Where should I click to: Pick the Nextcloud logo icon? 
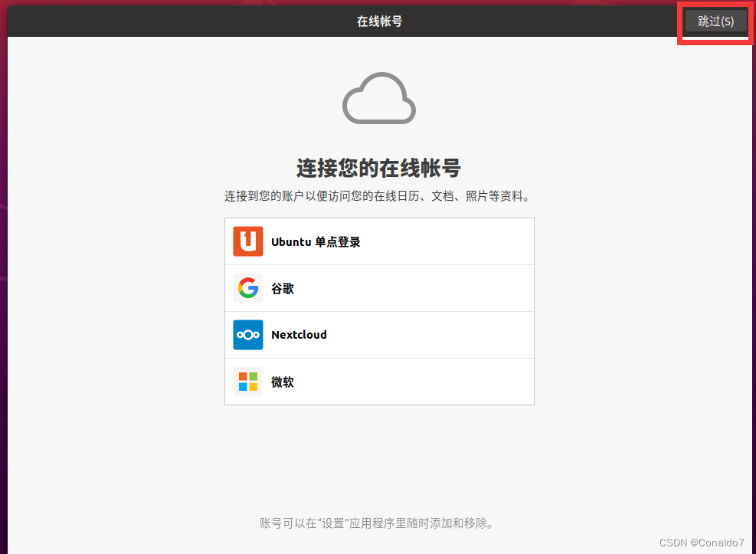[x=248, y=335]
